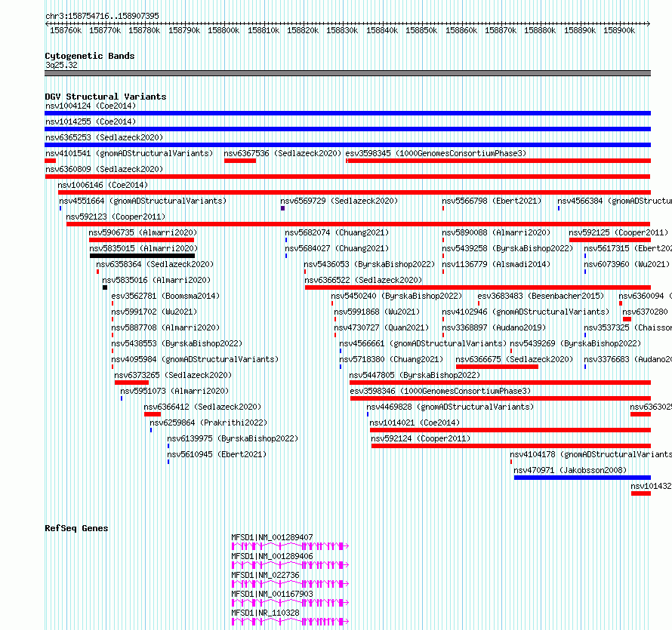672x630 pixels.
Task: Click the MFSD1|NR_110328 transcript glyph
Action: coord(290,622)
